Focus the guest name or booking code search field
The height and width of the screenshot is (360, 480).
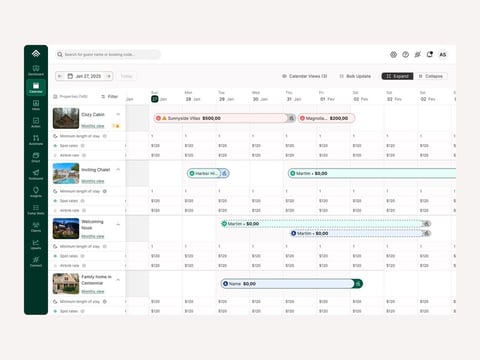coord(108,54)
